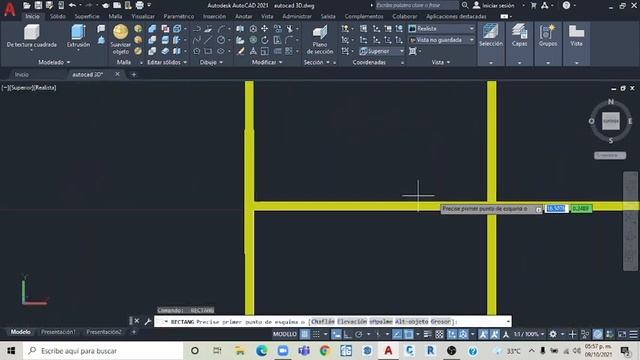Open status bar Customization menu icon
The height and width of the screenshot is (360, 640).
click(633, 334)
